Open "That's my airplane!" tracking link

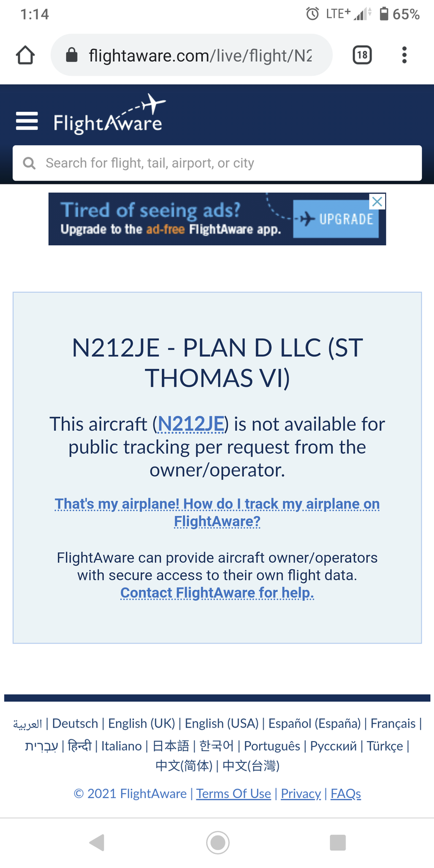(x=217, y=512)
